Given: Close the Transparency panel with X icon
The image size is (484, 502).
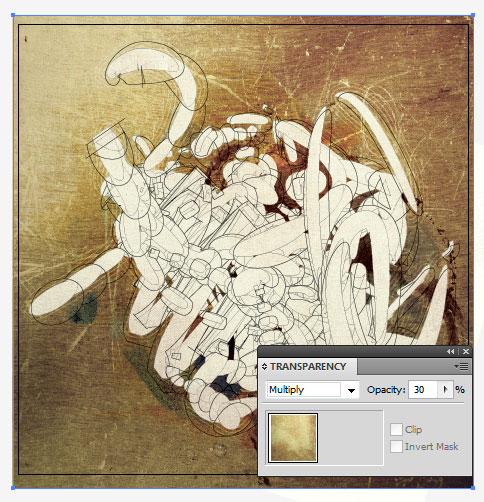Looking at the screenshot, I should click(466, 351).
